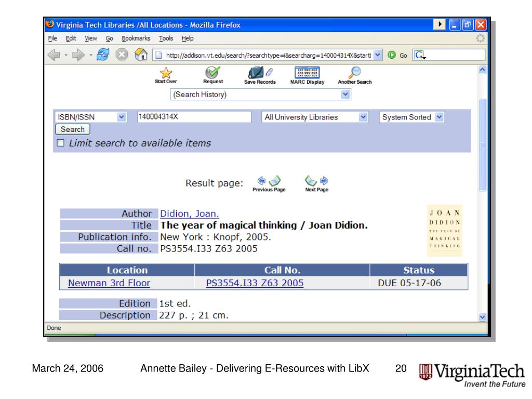This screenshot has height=399, width=532.
Task: Click the Request checkmark icon
Action: pyautogui.click(x=213, y=74)
